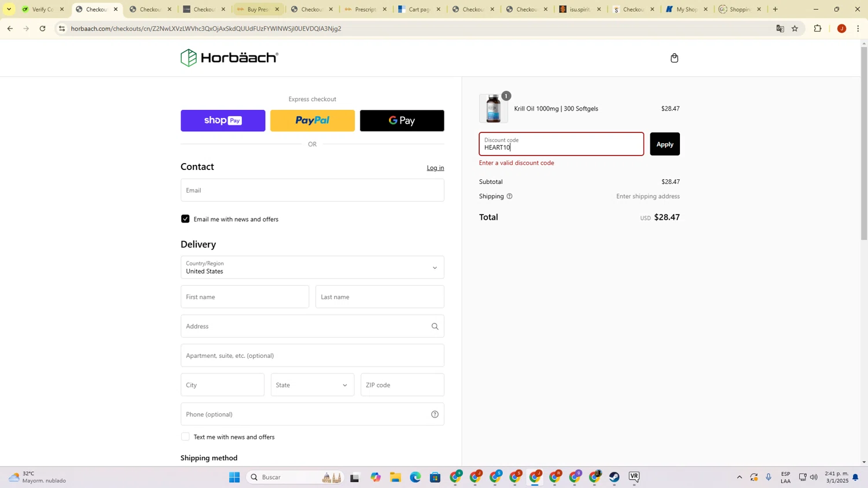Click the Krill Oil product thumbnail

[494, 109]
